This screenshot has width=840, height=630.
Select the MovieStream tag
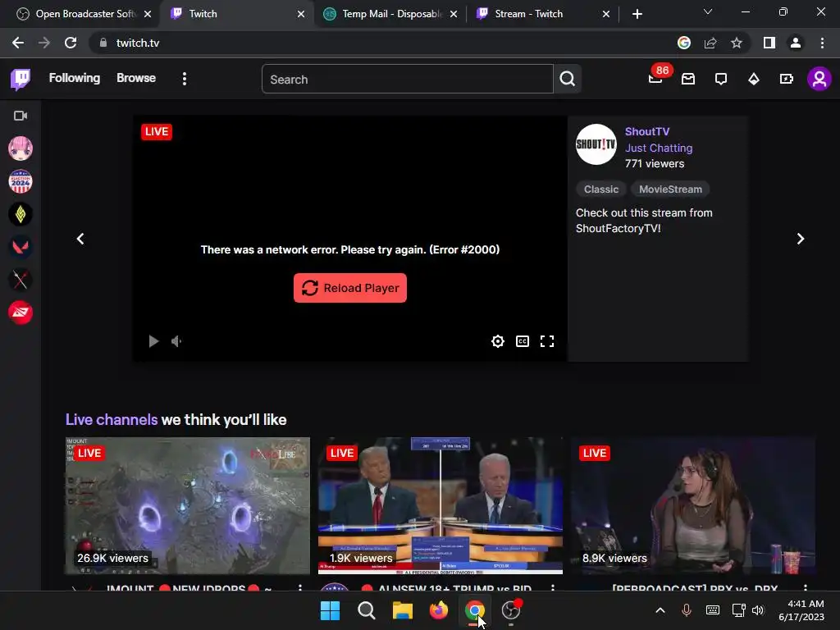tap(670, 189)
